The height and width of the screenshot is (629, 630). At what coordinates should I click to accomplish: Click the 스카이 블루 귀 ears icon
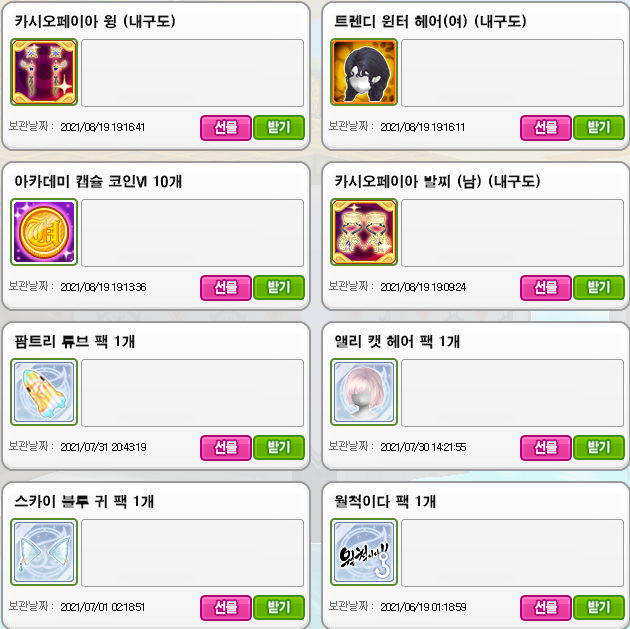click(x=44, y=552)
